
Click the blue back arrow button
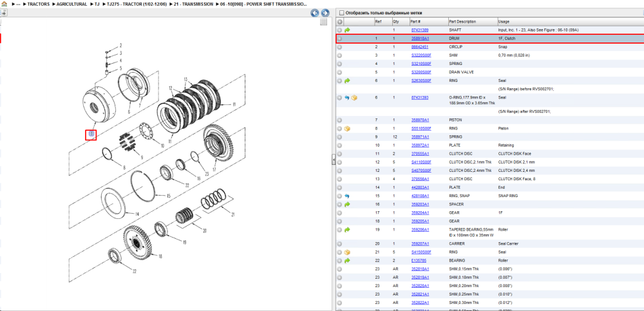pyautogui.click(x=315, y=13)
